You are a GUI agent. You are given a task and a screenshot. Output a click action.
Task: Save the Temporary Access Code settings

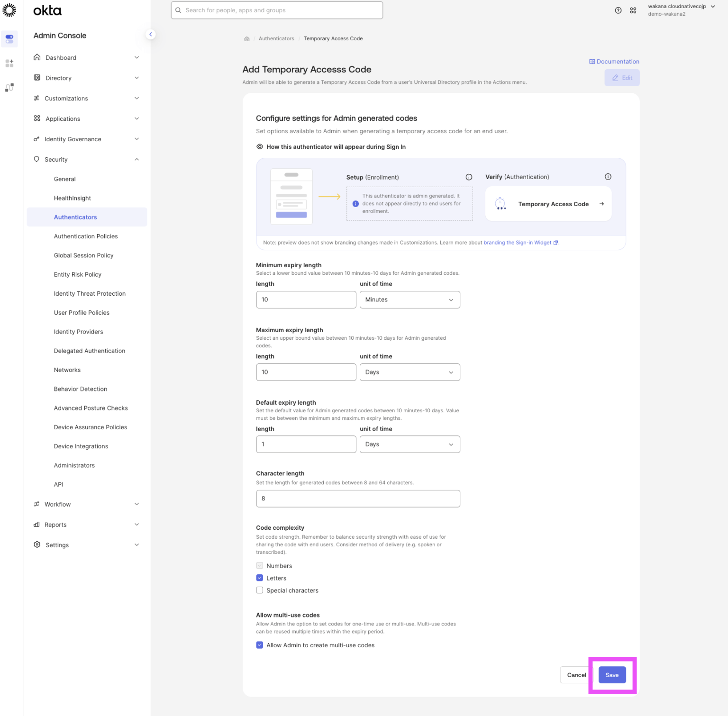(612, 675)
